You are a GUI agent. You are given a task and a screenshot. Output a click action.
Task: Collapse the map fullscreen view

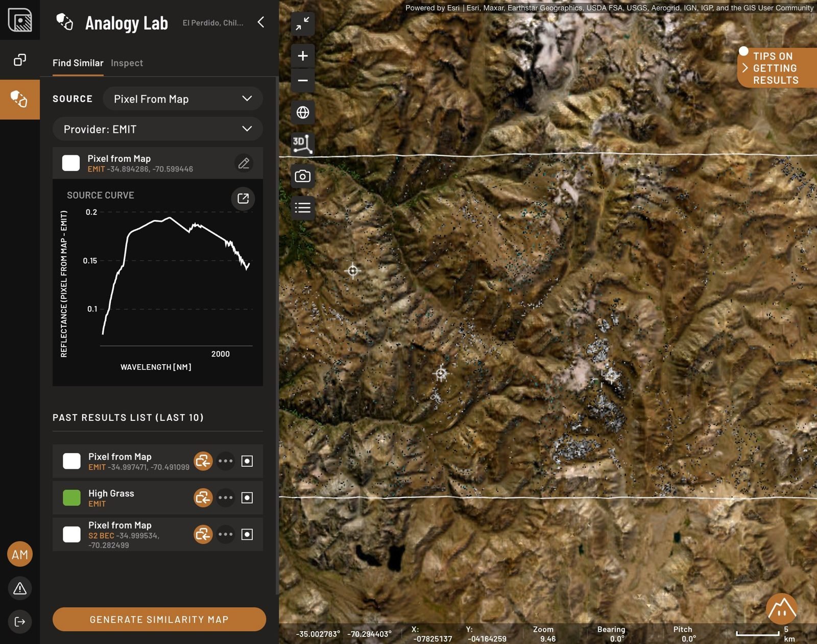click(303, 24)
